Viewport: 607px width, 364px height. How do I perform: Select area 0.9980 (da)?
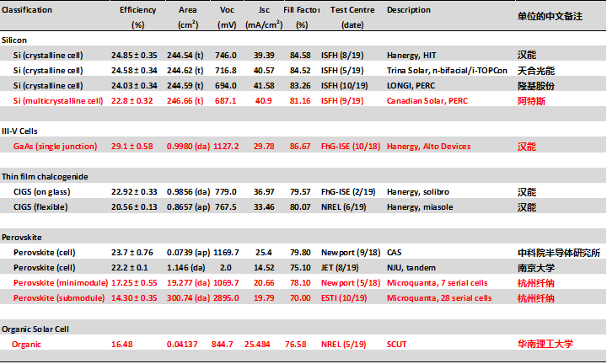point(188,147)
